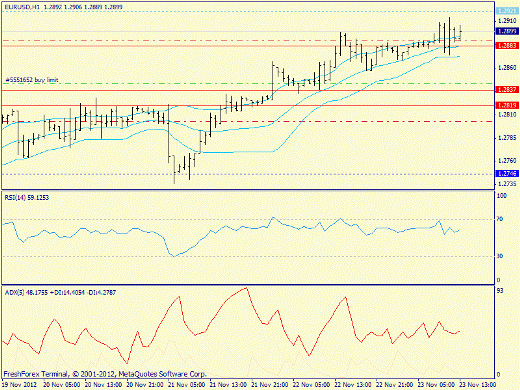
Task: Click the '23 Nov 13:00' time label
Action: pyautogui.click(x=478, y=384)
